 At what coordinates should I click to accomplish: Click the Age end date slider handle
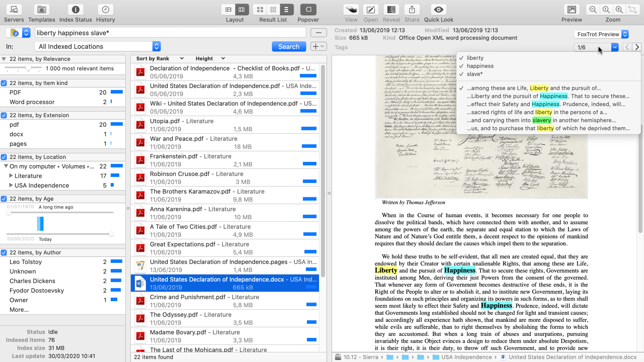pos(111,234)
